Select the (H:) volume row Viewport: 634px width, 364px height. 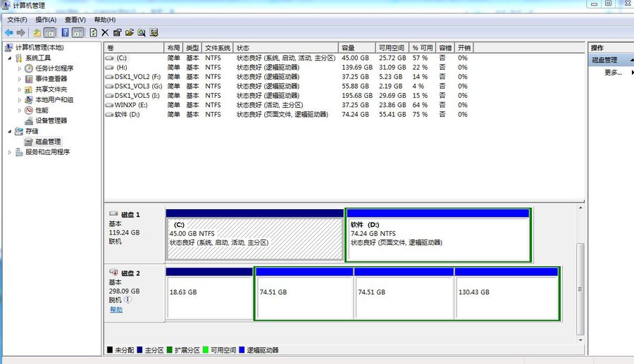point(289,68)
